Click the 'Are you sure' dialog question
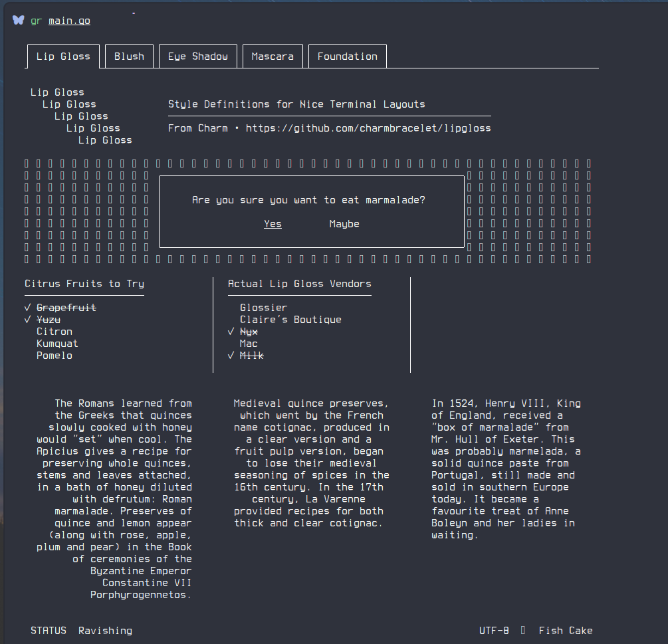This screenshot has height=644, width=668. (308, 200)
